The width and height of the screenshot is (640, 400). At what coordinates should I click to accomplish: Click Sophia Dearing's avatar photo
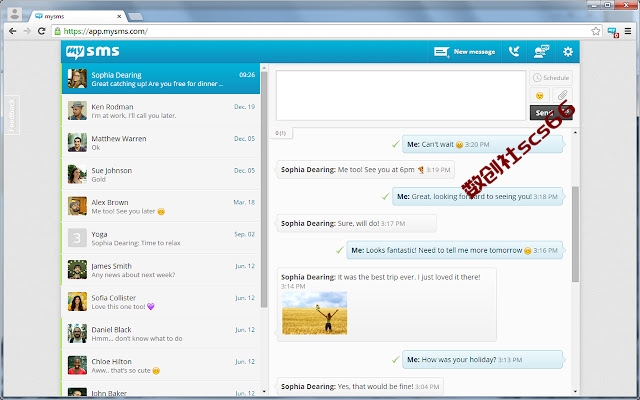pyautogui.click(x=77, y=79)
